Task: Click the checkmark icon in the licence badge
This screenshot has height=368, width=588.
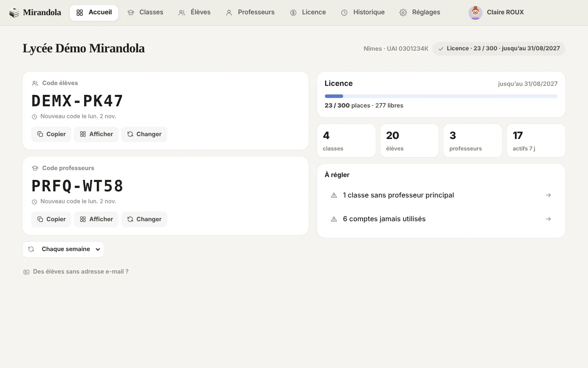Action: [441, 49]
